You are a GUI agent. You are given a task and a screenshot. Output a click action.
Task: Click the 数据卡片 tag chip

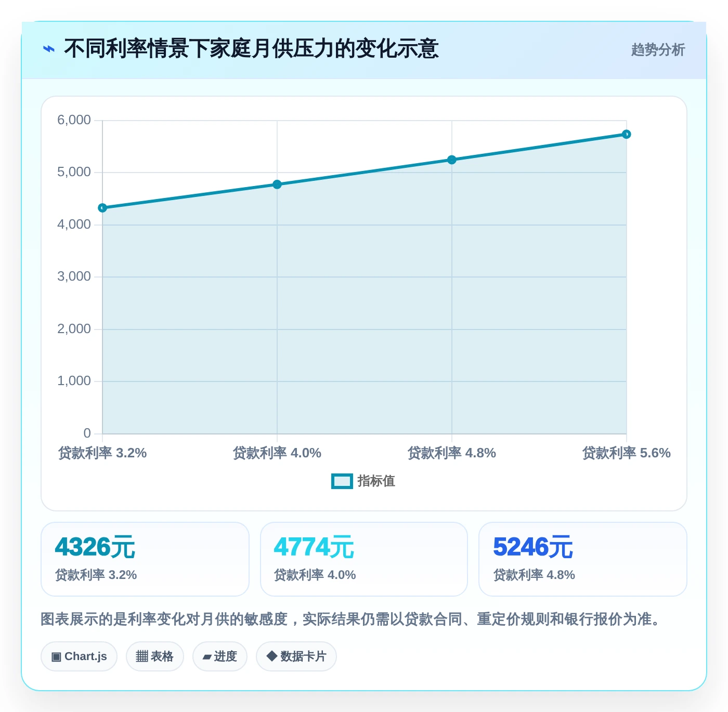pyautogui.click(x=296, y=656)
